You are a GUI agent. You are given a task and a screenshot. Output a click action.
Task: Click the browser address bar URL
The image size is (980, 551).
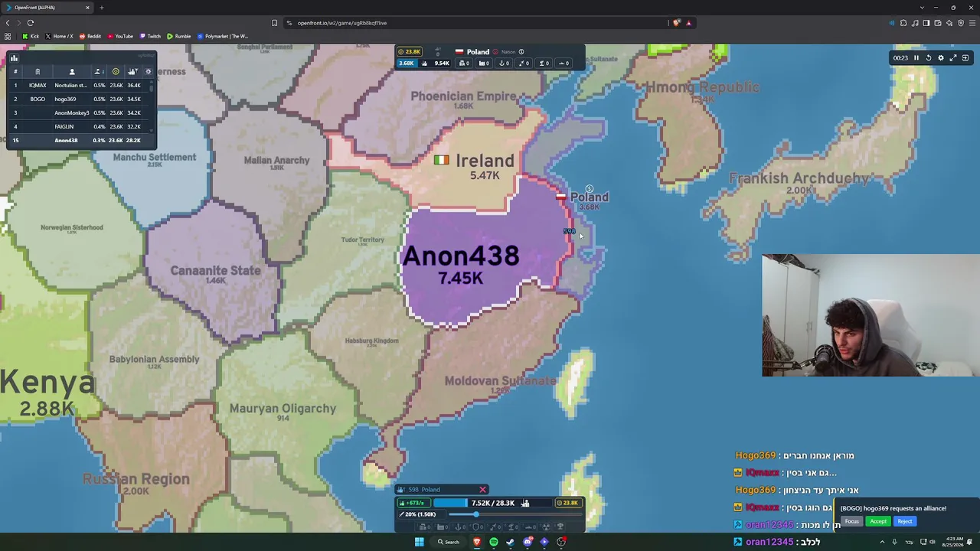tap(342, 23)
